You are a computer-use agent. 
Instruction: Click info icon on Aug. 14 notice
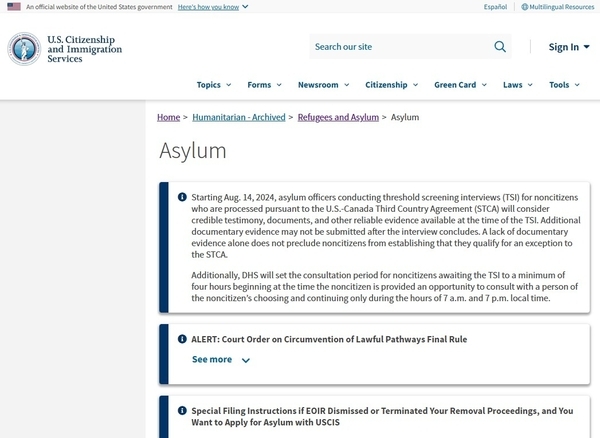(182, 197)
